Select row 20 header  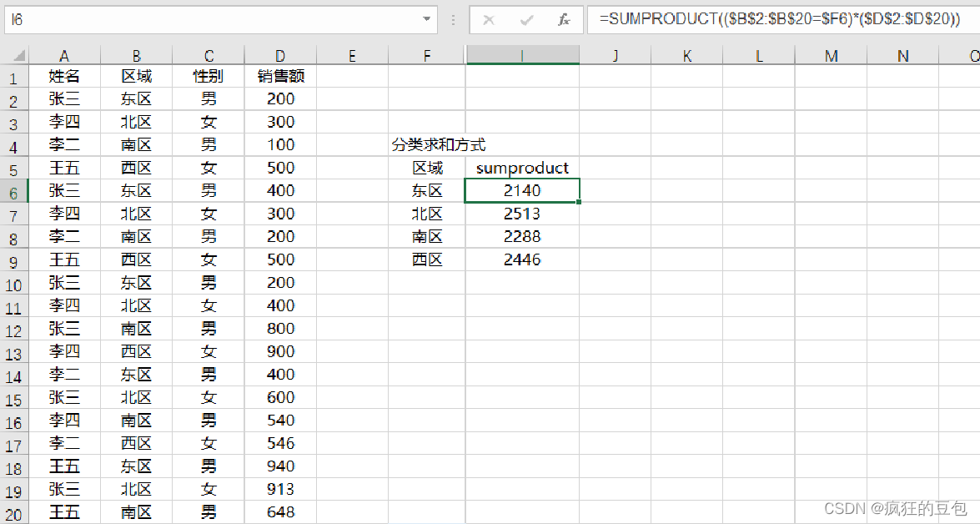[13, 515]
